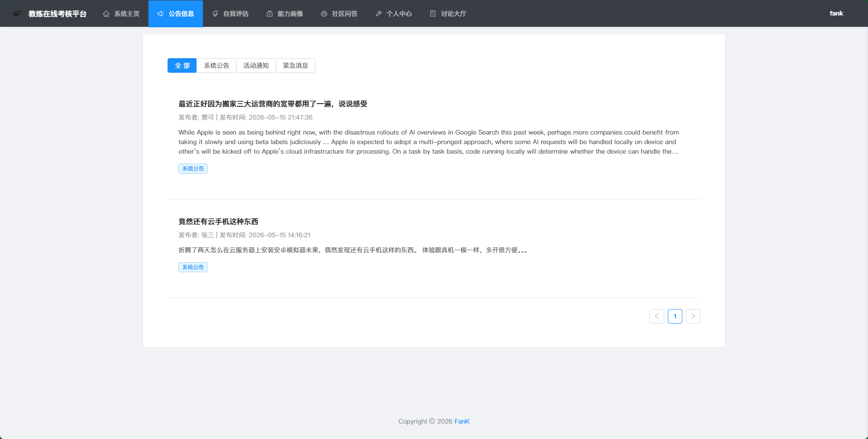Open the 讨论大厅 menu item

pyautogui.click(x=448, y=14)
